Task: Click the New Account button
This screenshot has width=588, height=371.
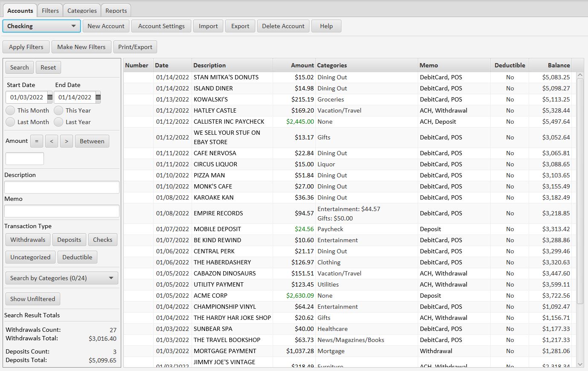Action: [x=106, y=26]
